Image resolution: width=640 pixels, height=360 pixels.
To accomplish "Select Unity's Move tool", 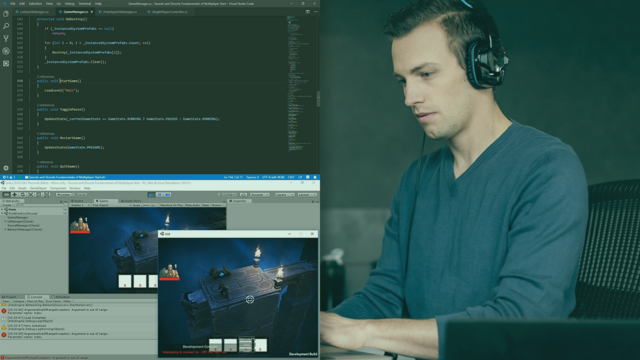I will click(x=14, y=195).
